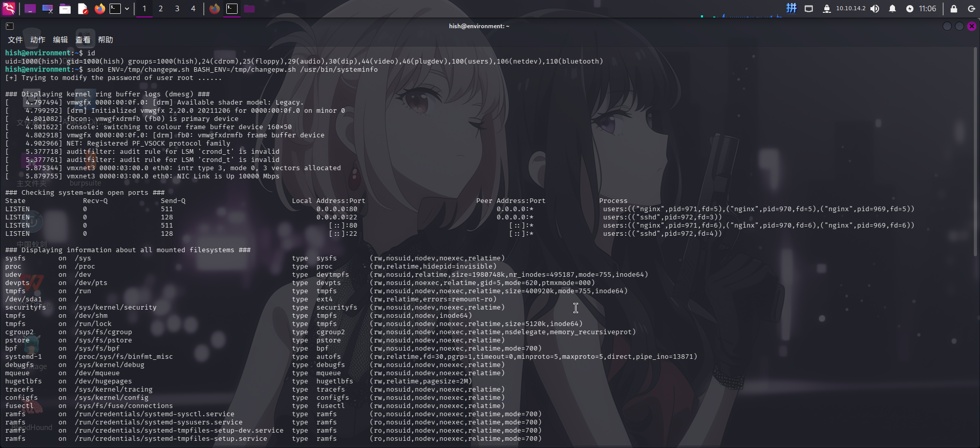The height and width of the screenshot is (448, 980).
Task: Select the active terminal window in the taskbar
Action: click(232, 9)
